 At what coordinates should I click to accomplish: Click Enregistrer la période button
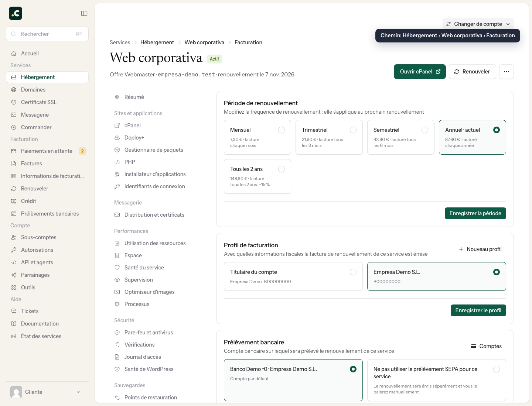click(475, 213)
